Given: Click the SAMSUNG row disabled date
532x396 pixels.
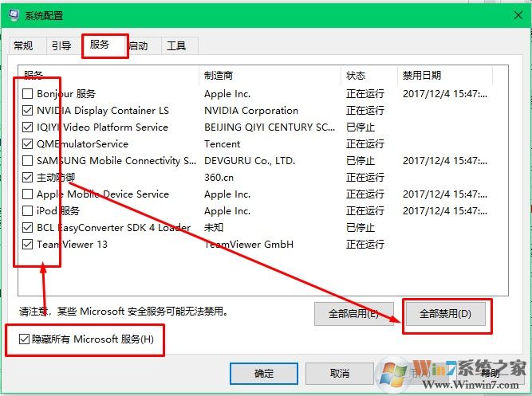Looking at the screenshot, I should (445, 160).
